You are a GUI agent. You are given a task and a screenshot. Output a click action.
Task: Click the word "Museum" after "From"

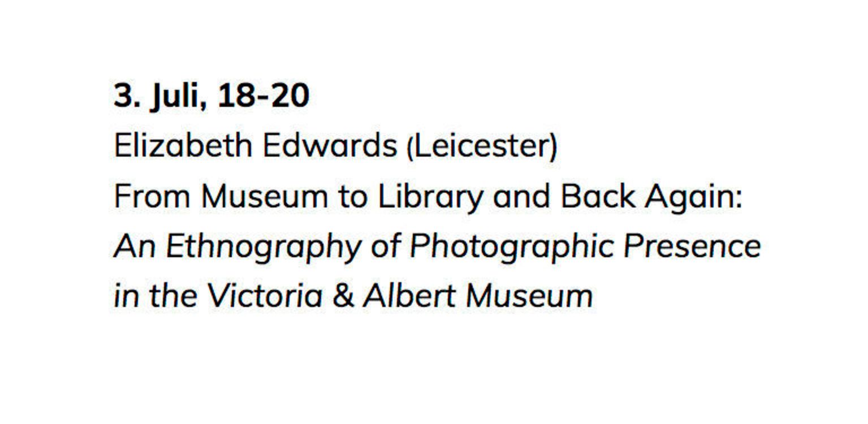click(264, 196)
